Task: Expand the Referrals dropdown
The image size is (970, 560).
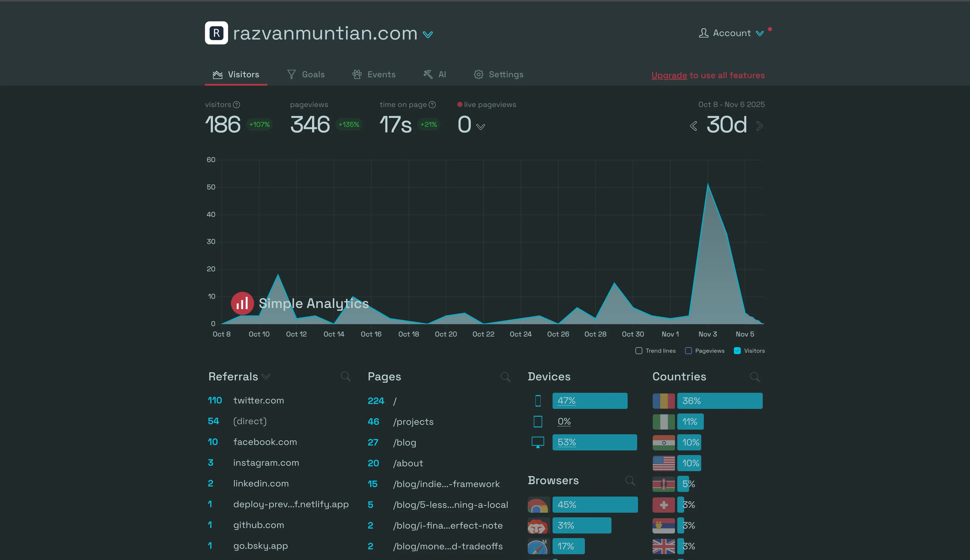Action: pyautogui.click(x=266, y=377)
